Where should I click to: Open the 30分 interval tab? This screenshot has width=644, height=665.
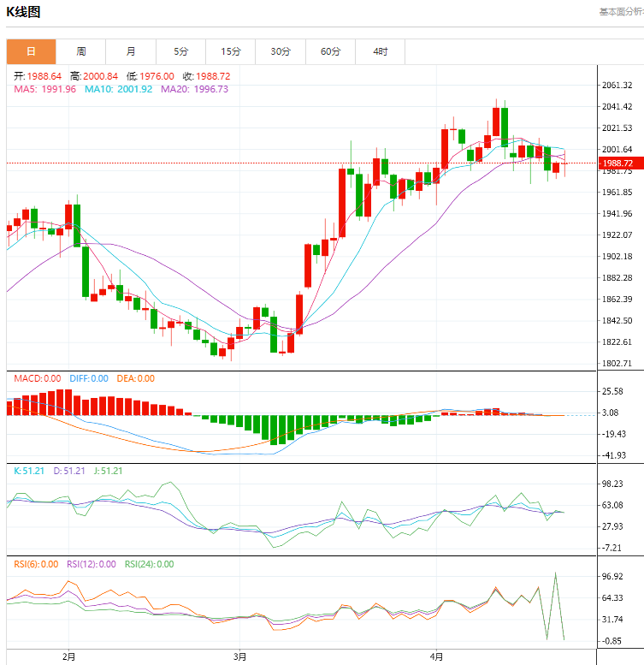[x=281, y=51]
